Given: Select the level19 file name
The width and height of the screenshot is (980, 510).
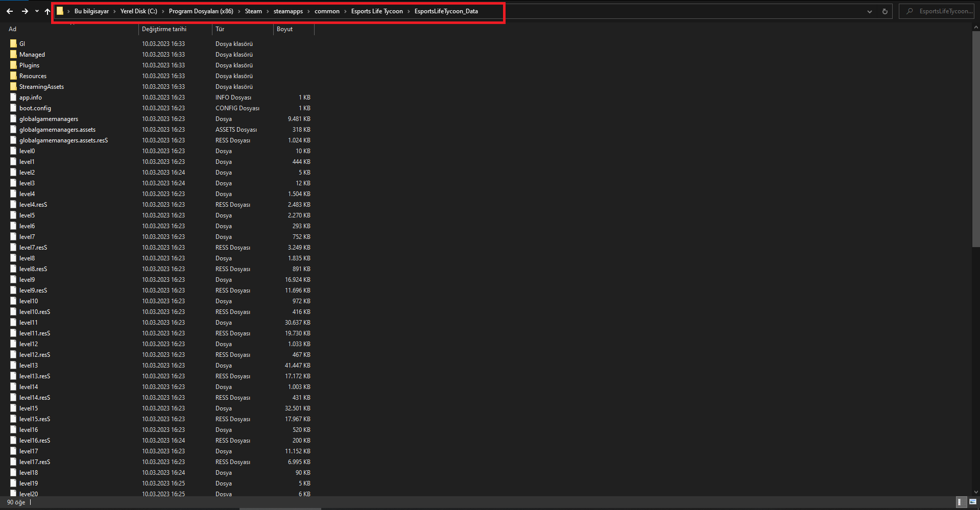Looking at the screenshot, I should point(29,483).
